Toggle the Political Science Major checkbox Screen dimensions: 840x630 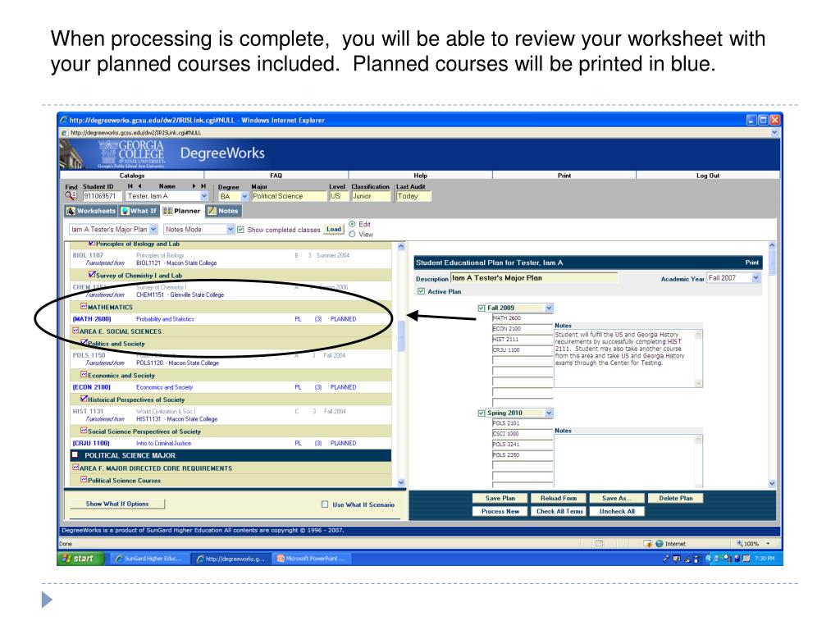pyautogui.click(x=75, y=454)
